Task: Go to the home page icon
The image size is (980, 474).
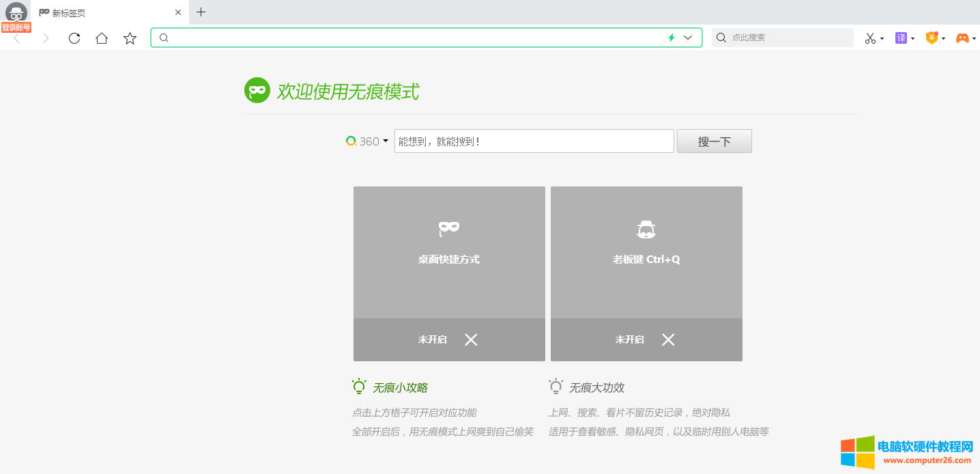Action: (x=102, y=38)
